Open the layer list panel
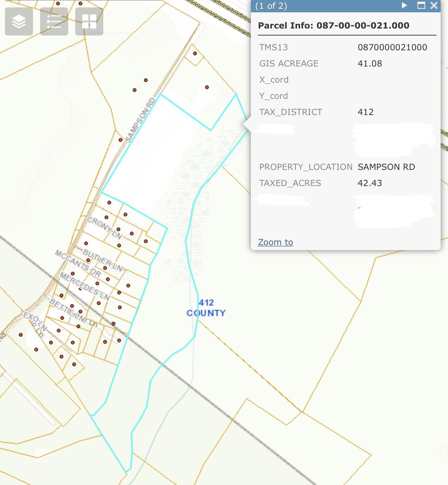Viewport: 448px width, 485px height. click(19, 21)
